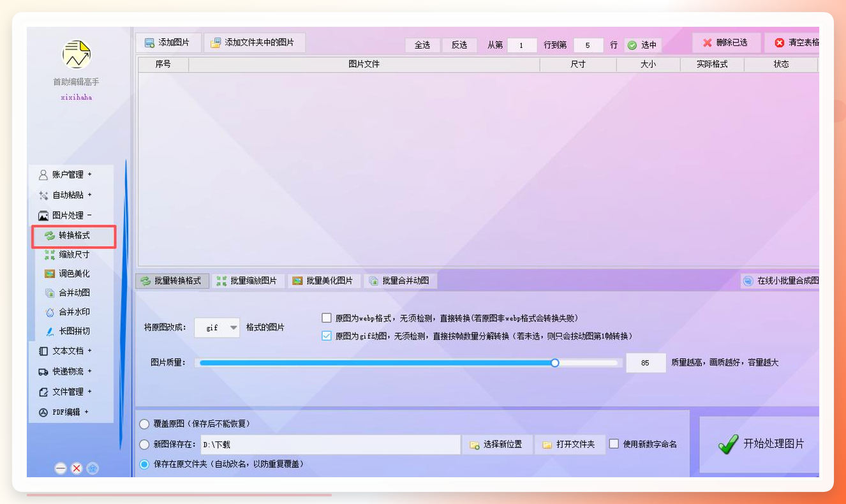846x504 pixels.
Task: Expand the 文件管理 menu group
Action: [x=65, y=392]
